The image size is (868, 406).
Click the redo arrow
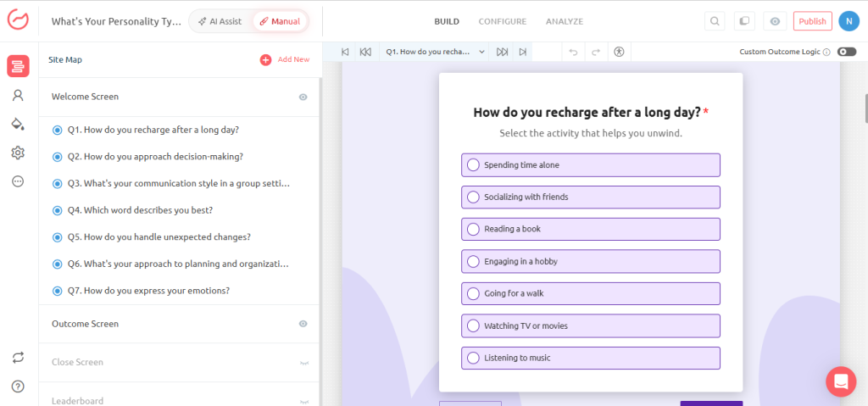pyautogui.click(x=596, y=52)
